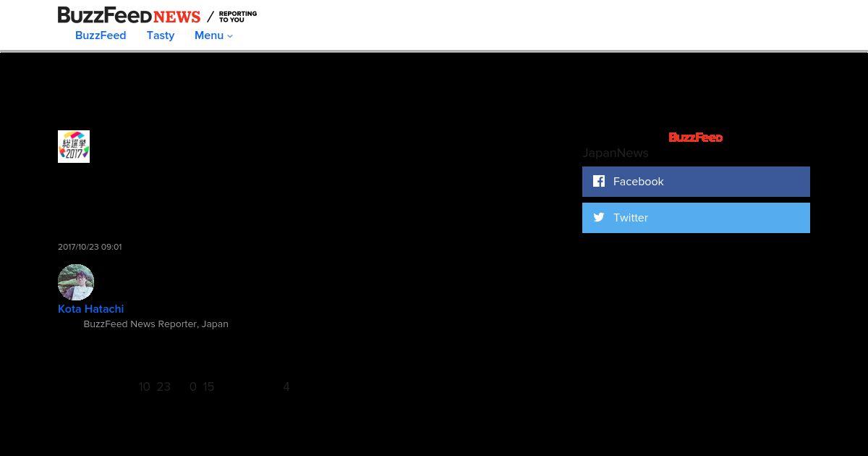Click the 'Reporting To You' tagline
The width and height of the screenshot is (868, 456).
(x=238, y=17)
